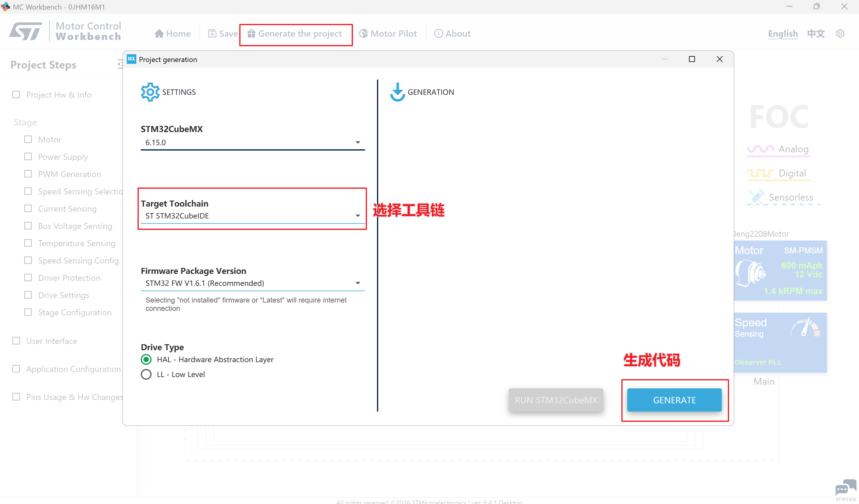859x504 pixels.
Task: Check the Drive Settings step
Action: pos(28,295)
